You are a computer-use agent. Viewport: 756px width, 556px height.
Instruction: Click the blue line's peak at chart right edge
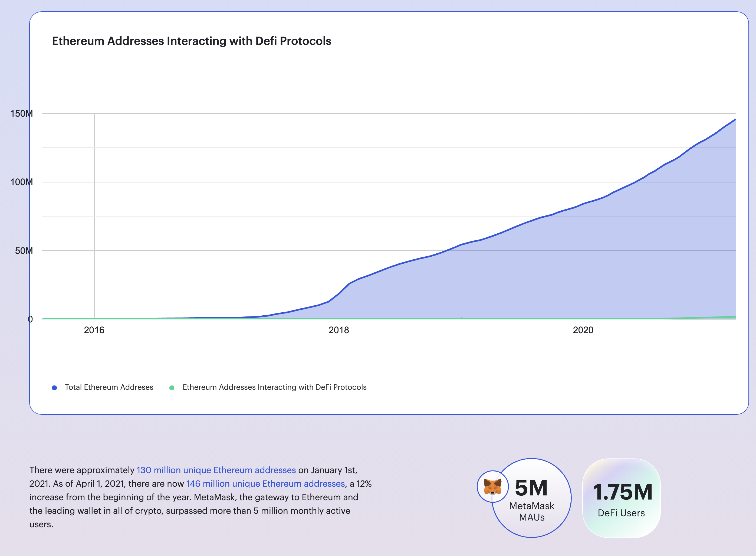tap(735, 119)
